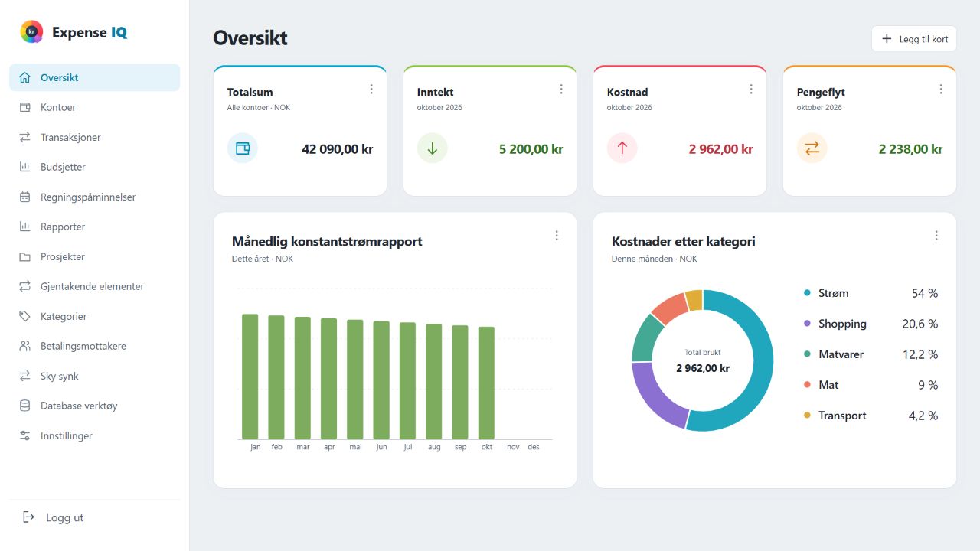Open the Budsjetter sidebar item

click(x=95, y=167)
